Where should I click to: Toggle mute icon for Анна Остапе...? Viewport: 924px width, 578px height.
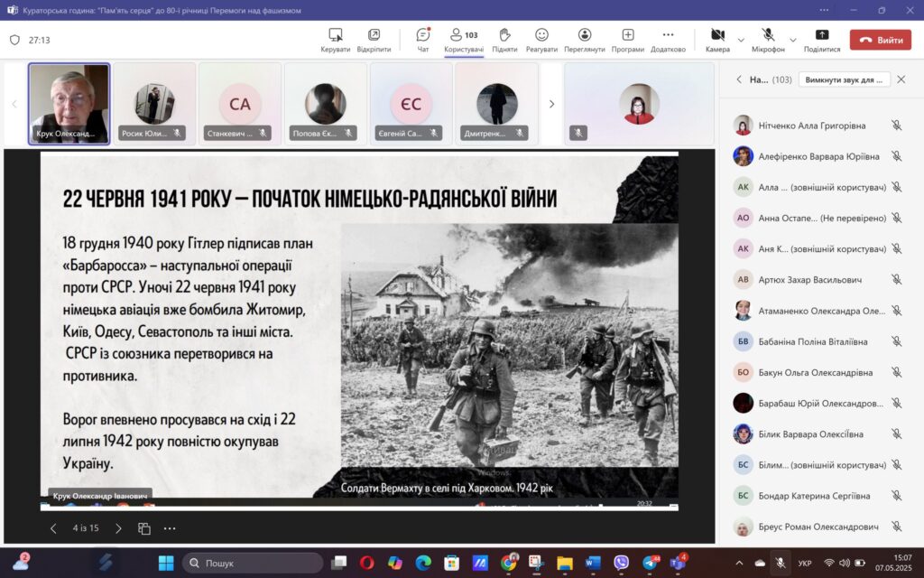896,218
